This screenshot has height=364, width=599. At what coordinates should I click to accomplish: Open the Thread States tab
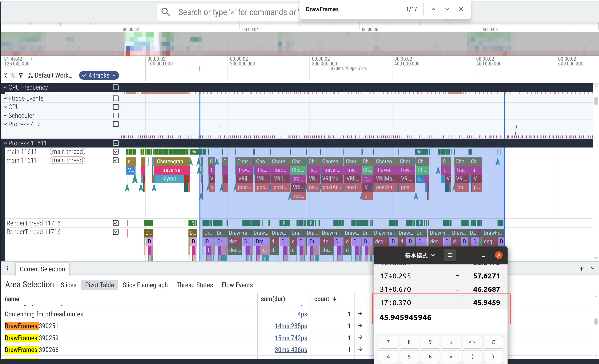click(x=195, y=285)
